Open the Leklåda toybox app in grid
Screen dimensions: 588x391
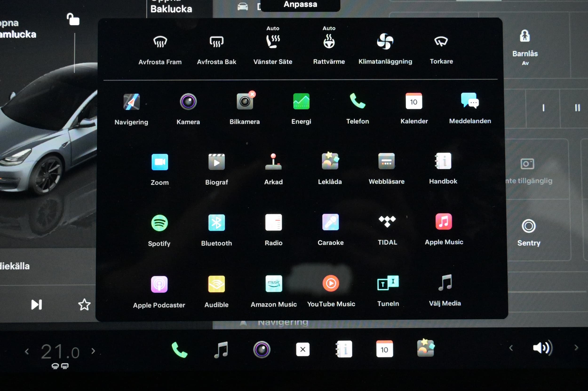point(330,161)
